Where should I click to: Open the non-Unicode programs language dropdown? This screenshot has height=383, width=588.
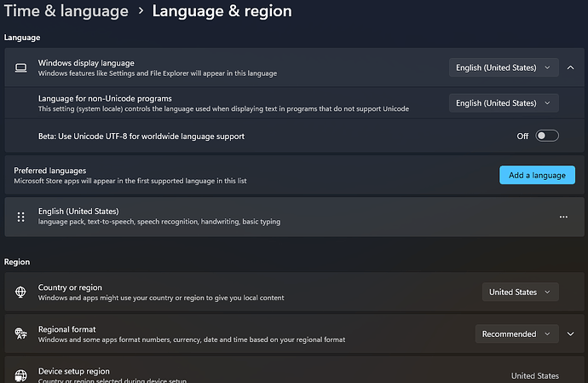point(504,103)
